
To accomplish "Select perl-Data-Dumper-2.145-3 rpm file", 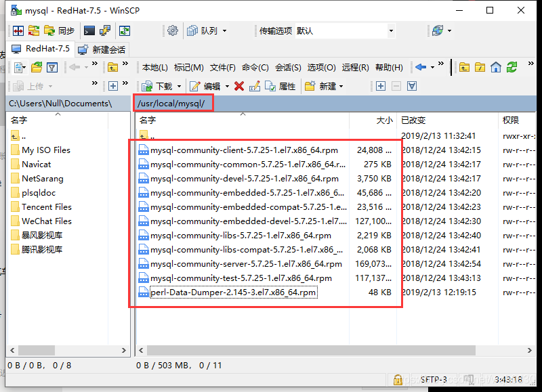I will (x=227, y=292).
